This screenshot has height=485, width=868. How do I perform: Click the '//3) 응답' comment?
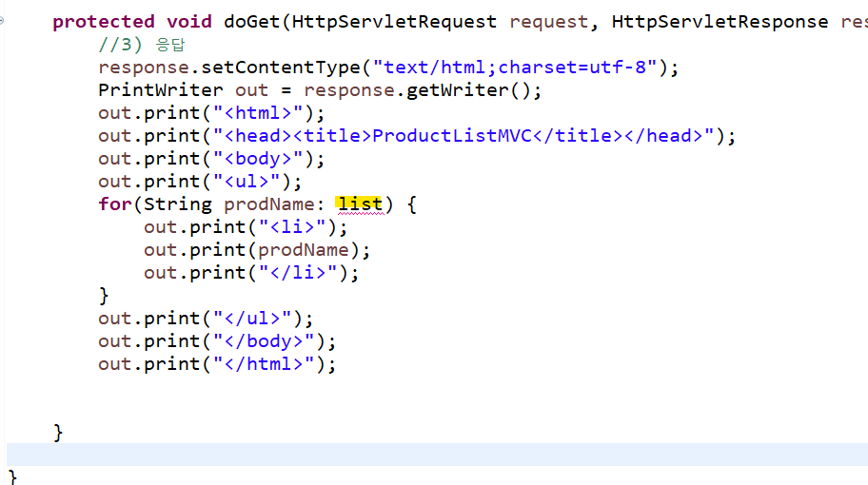(x=142, y=45)
